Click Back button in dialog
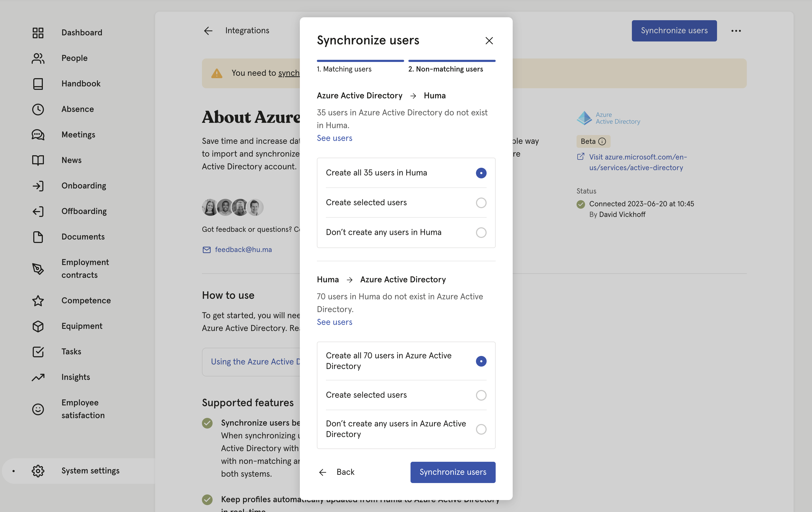Viewport: 812px width, 512px height. coord(337,472)
